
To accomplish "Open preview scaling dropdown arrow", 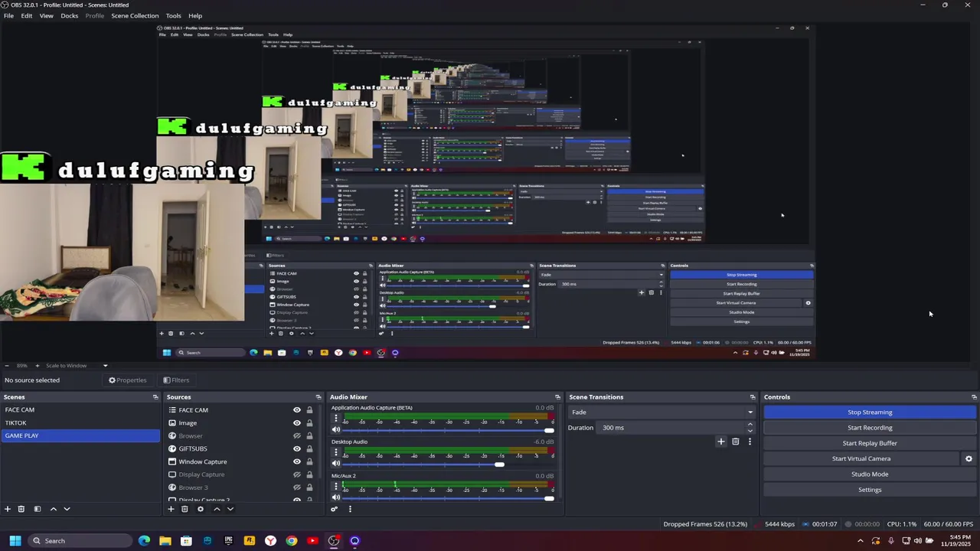I will tap(105, 366).
